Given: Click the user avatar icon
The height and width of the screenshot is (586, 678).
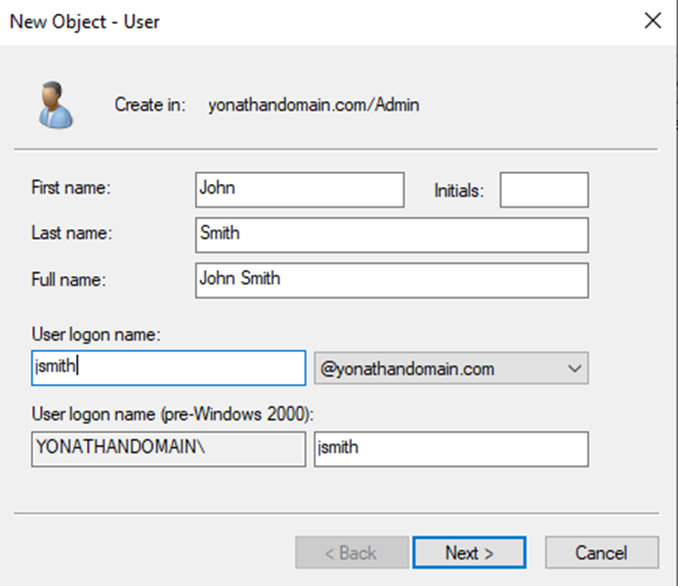Looking at the screenshot, I should [56, 105].
